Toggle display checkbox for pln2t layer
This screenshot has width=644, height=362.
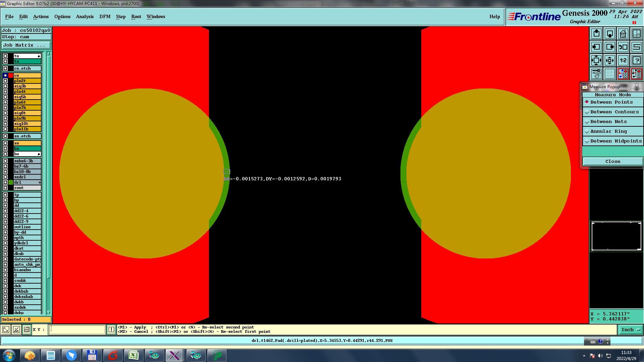[x=5, y=81]
